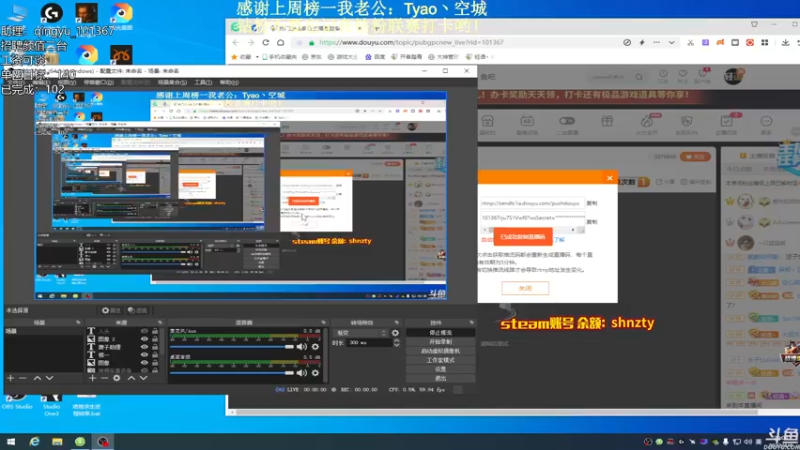Click the pill toggle switch icon in Douyu toolbar
This screenshot has width=800, height=450.
coord(567,121)
